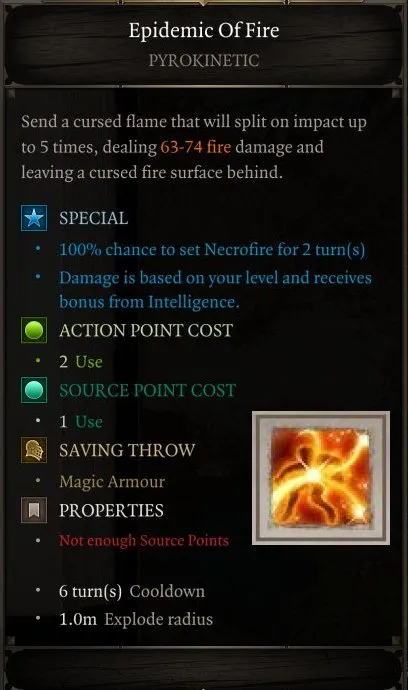
Task: Click the helmet Saving Throw icon
Action: click(34, 450)
